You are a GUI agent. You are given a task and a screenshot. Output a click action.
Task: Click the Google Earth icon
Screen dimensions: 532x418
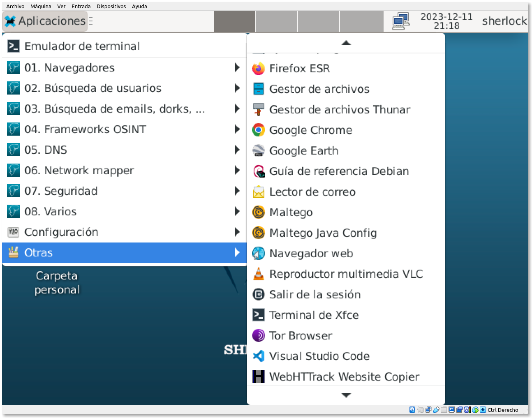click(x=258, y=150)
